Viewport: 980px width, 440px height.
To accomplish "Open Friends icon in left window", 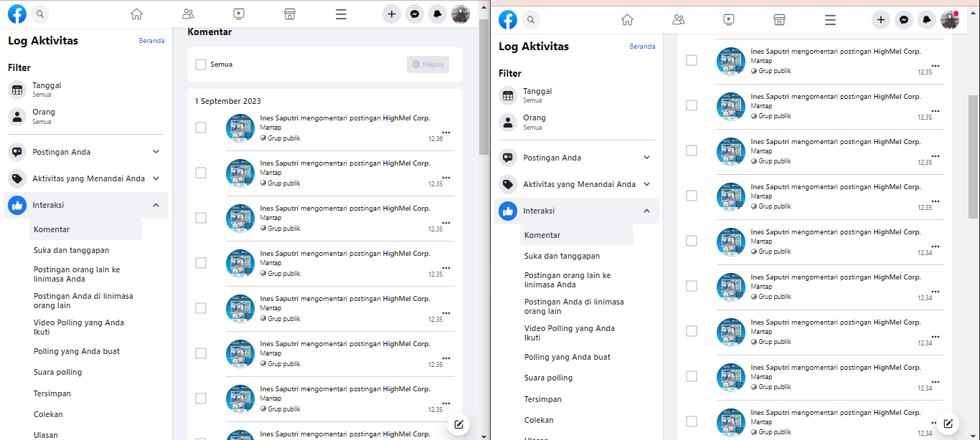I will (x=188, y=14).
